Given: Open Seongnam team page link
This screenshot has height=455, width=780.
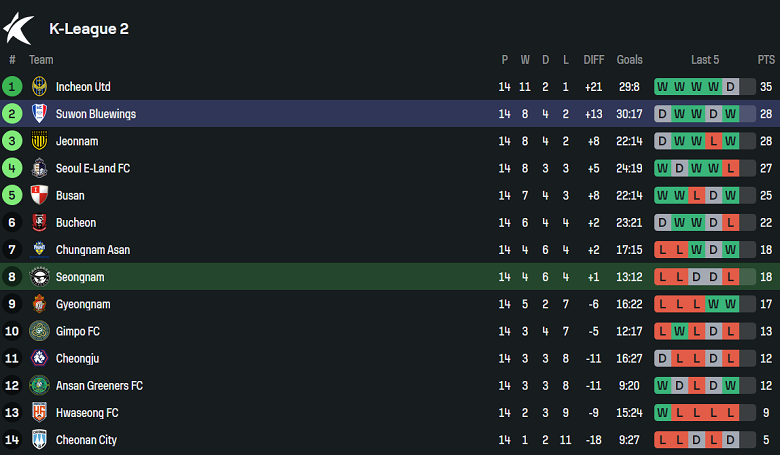Looking at the screenshot, I should 80,277.
